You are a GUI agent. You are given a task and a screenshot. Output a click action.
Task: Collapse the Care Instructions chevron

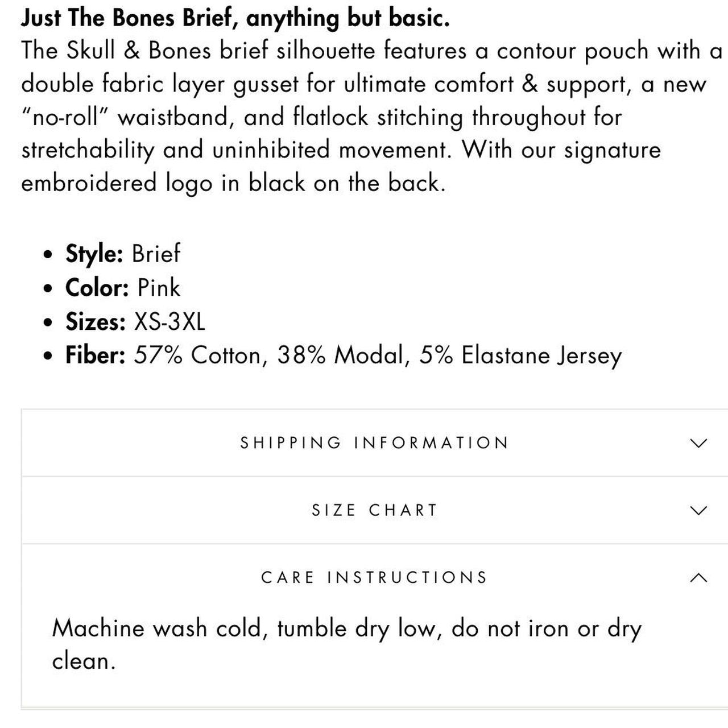pyautogui.click(x=698, y=577)
